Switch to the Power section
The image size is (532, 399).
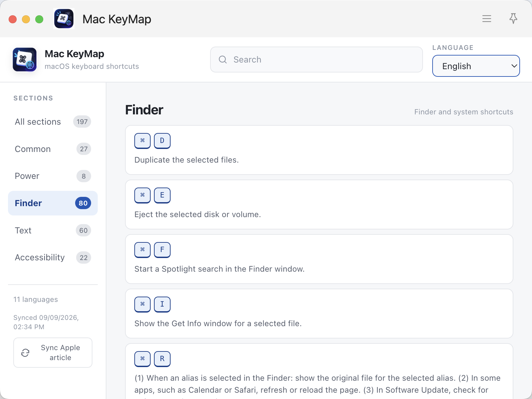[x=53, y=176]
